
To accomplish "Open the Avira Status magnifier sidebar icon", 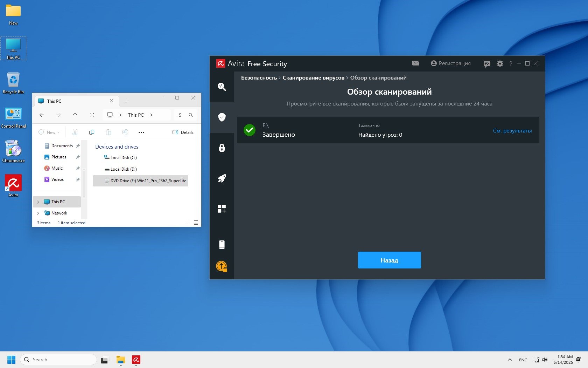I will coord(222,87).
